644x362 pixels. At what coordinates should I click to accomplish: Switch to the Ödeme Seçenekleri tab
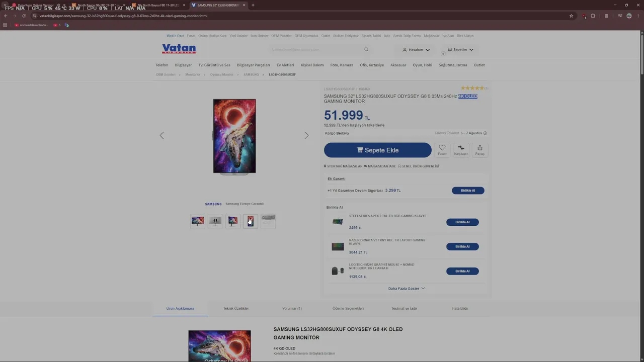click(348, 308)
